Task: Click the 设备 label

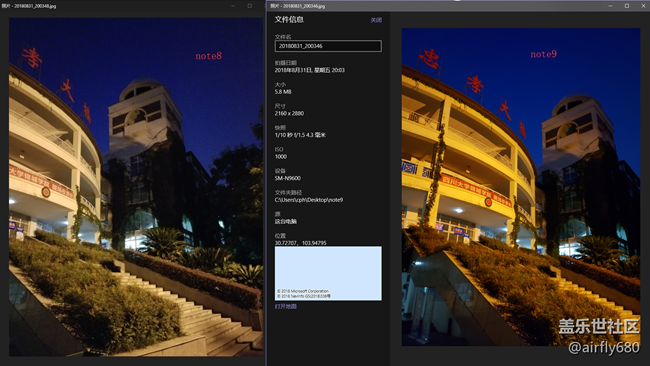Action: pyautogui.click(x=280, y=171)
